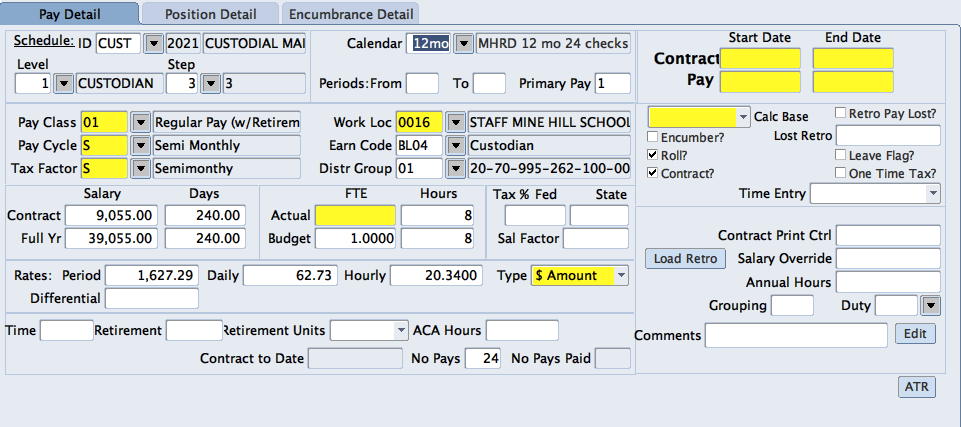
Task: Open the Earn Code lookup arrow
Action: point(455,146)
